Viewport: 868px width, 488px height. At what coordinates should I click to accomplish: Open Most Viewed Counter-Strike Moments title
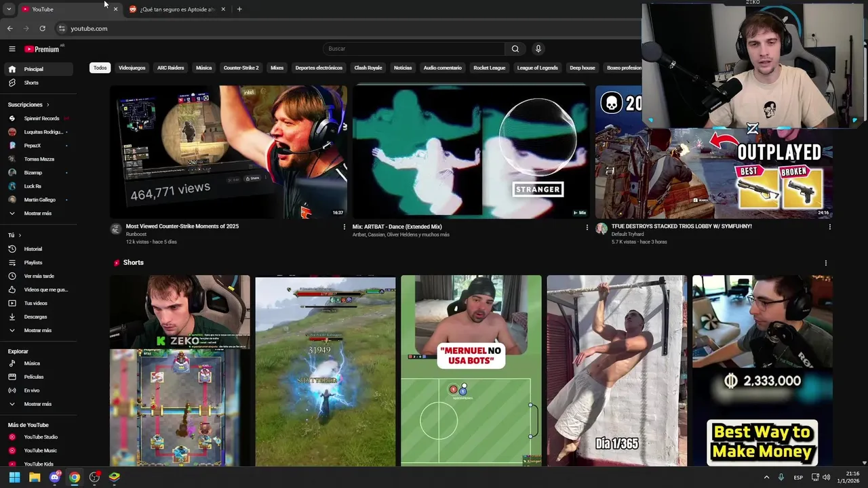pos(182,226)
